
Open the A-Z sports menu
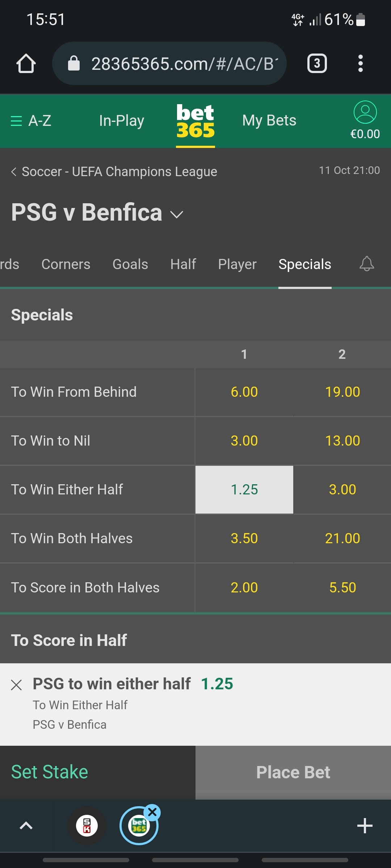pyautogui.click(x=31, y=120)
